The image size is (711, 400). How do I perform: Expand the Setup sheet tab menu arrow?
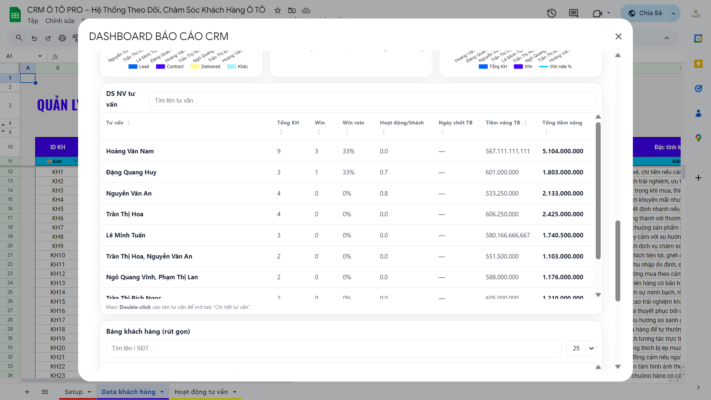click(90, 391)
